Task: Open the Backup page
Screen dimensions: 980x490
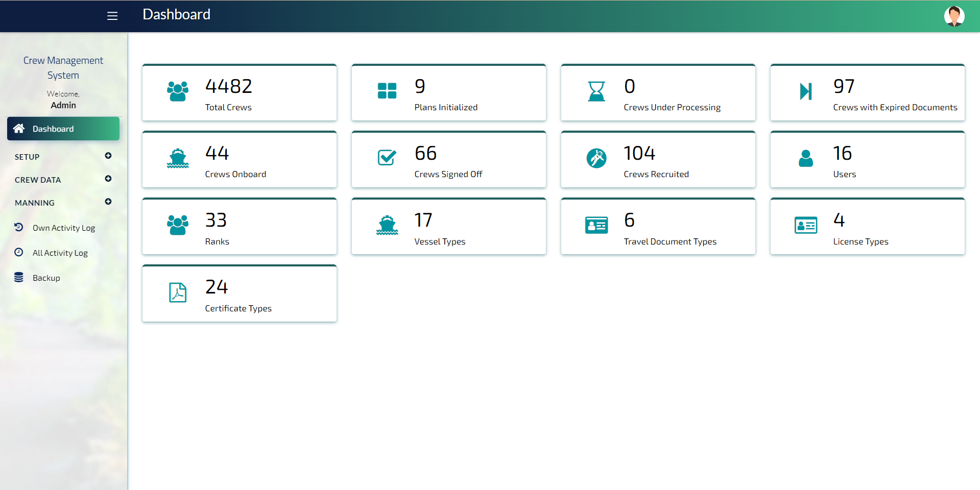Action: click(46, 278)
